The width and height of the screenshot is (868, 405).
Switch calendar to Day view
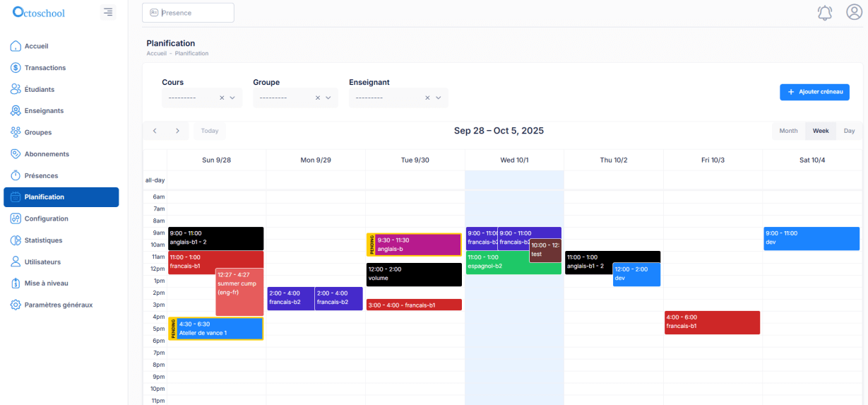[x=849, y=131]
